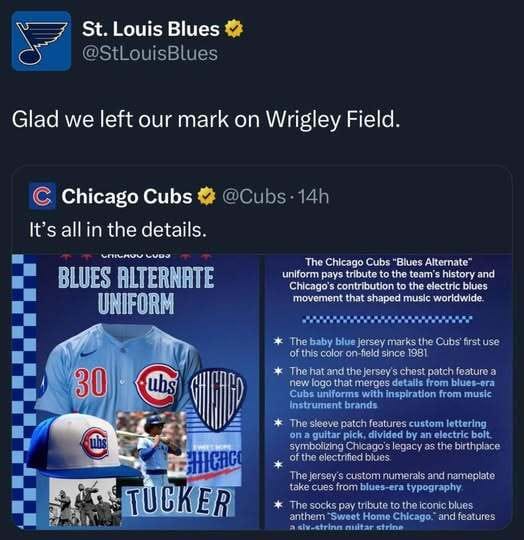This screenshot has width=524, height=540.
Task: Click the black-and-white musicians photo
Action: (84, 502)
